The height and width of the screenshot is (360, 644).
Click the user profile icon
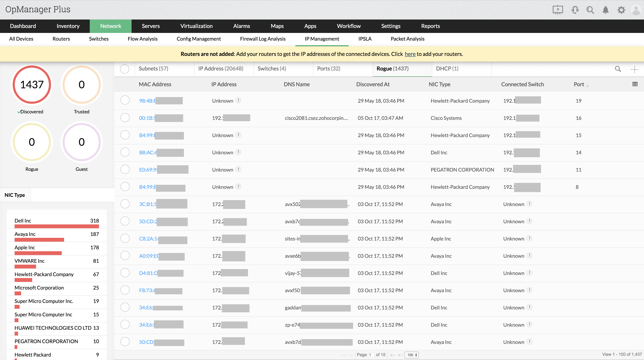tap(636, 9)
